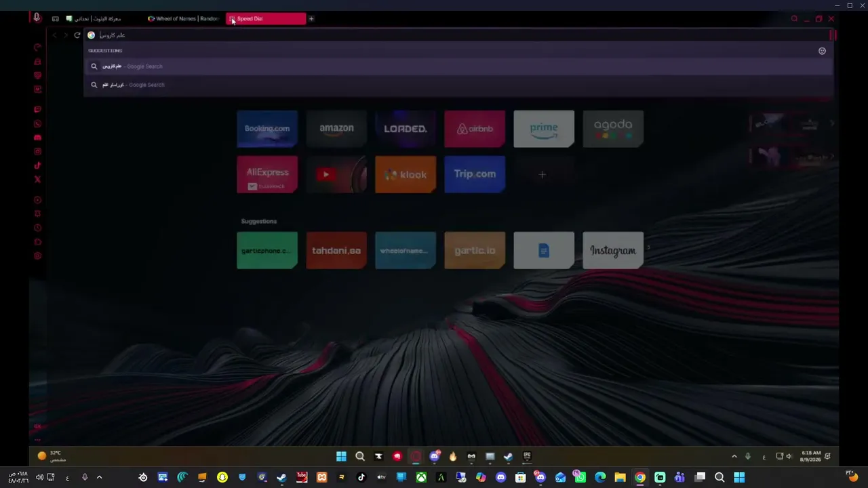
Task: Open Discord in the browser sidebar
Action: [37, 138]
